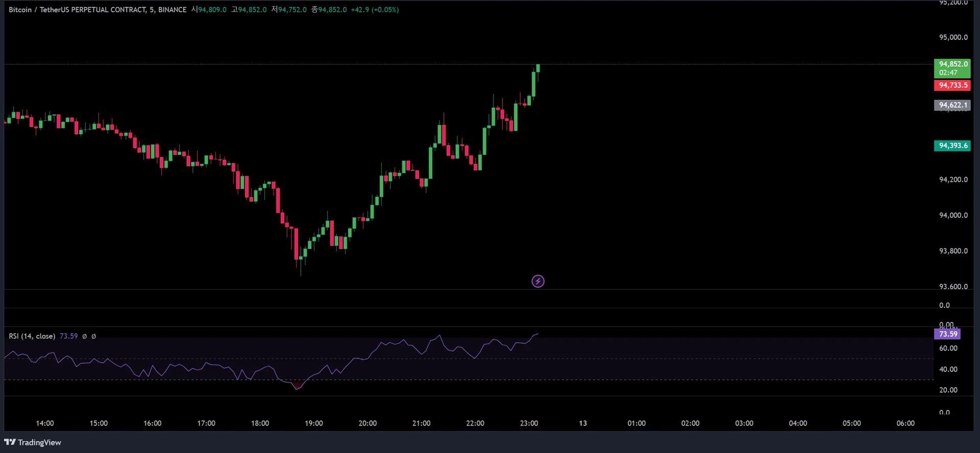Click the 21:00 time axis label
The height and width of the screenshot is (453, 980).
422,423
